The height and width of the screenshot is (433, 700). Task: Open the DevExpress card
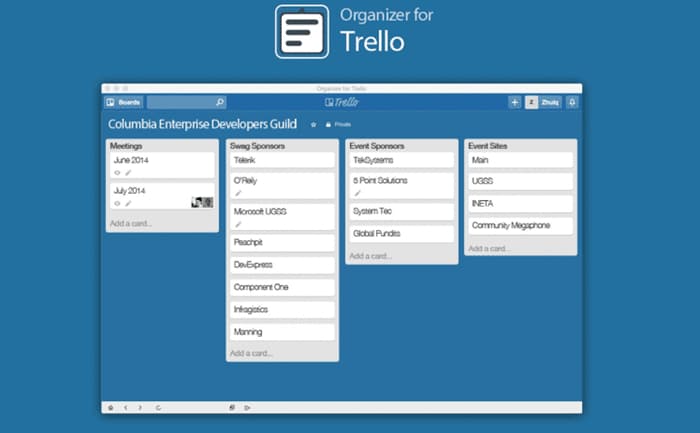[282, 265]
